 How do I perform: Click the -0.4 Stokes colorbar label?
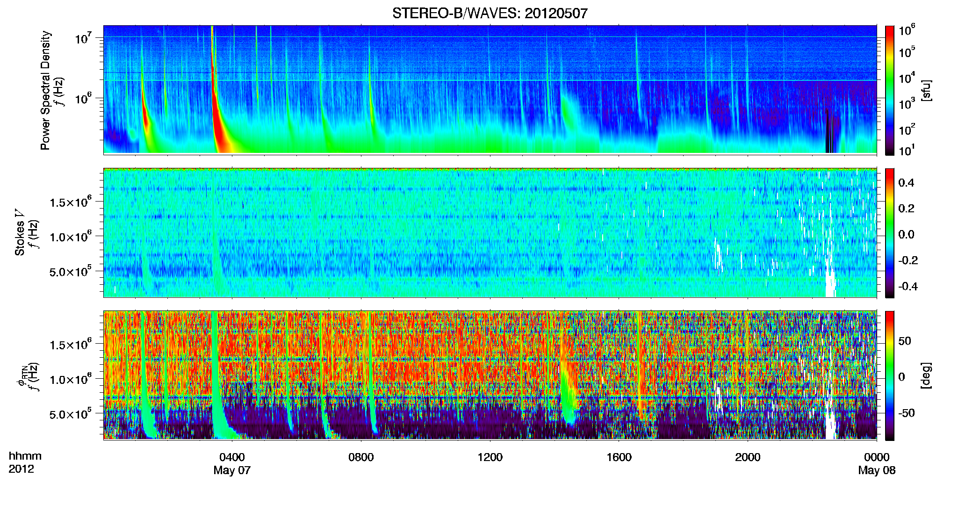pyautogui.click(x=908, y=286)
